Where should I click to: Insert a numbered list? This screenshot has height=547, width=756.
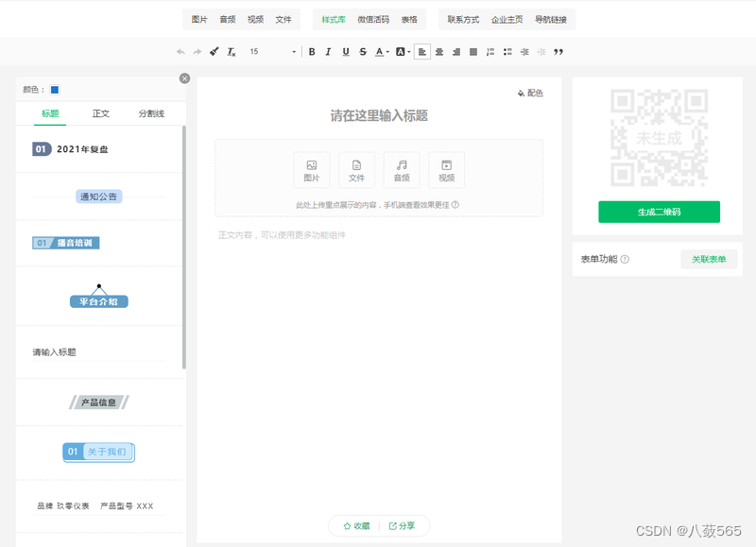pos(490,52)
